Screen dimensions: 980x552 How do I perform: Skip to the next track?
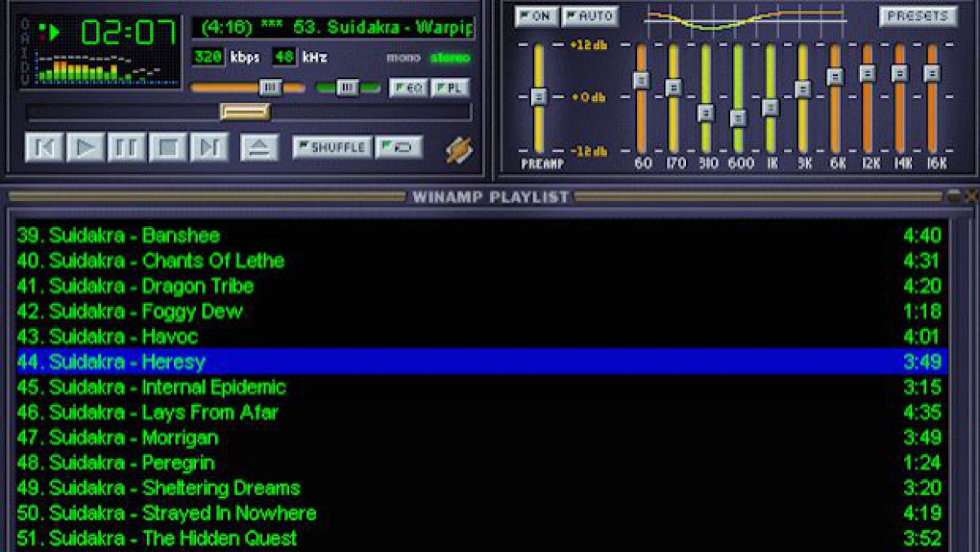208,148
